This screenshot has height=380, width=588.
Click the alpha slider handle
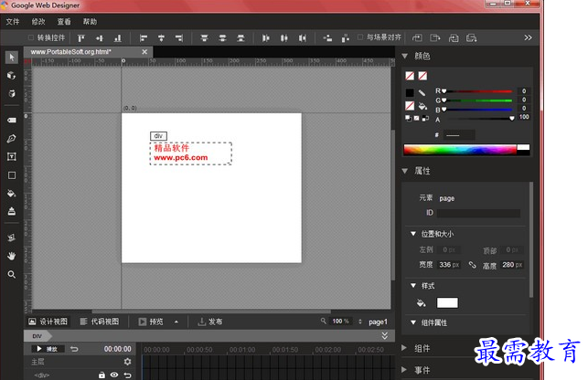tap(512, 119)
